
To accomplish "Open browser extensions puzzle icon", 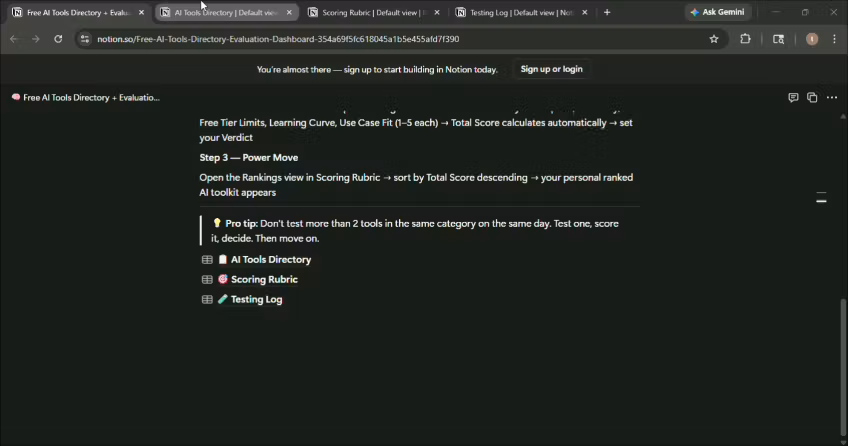I will point(745,39).
